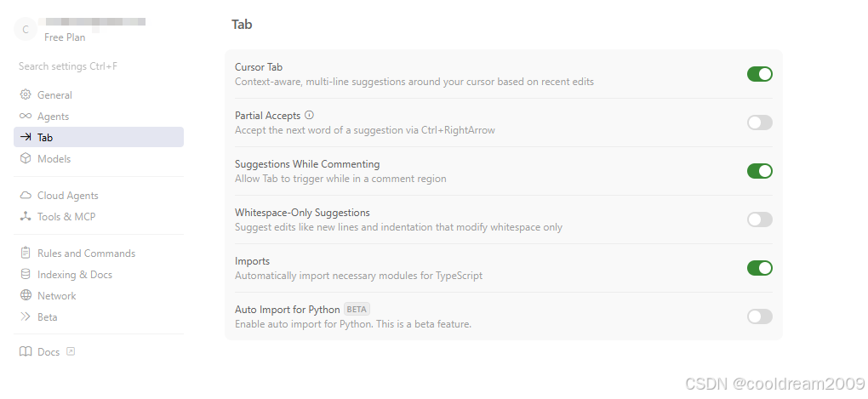This screenshot has width=868, height=399.
Task: Turn off the Imports toggle
Action: pos(759,268)
